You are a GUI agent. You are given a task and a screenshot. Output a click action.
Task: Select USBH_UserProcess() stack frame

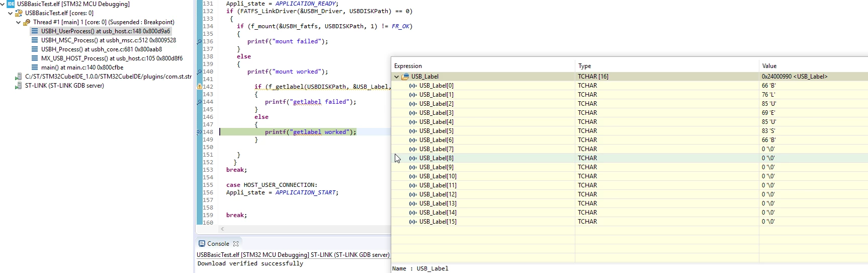[x=106, y=31]
